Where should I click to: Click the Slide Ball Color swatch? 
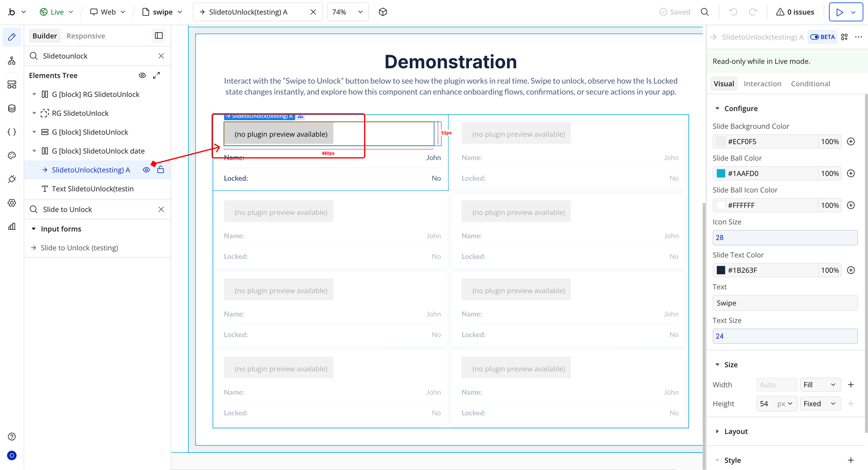click(721, 174)
